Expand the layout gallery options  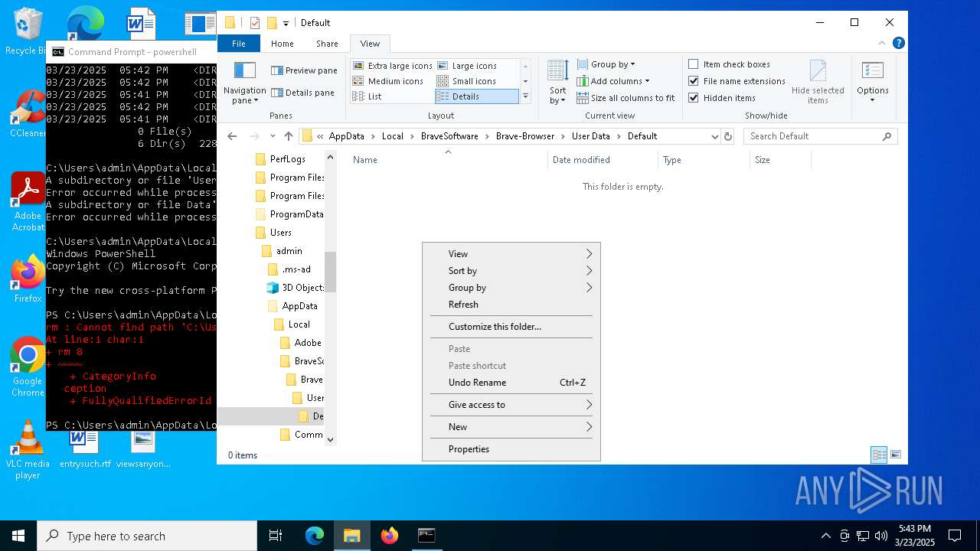[x=525, y=97]
